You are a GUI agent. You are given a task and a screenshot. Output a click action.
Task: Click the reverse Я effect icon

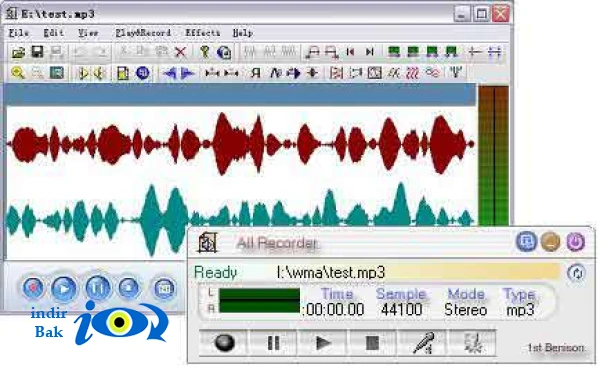click(x=256, y=73)
